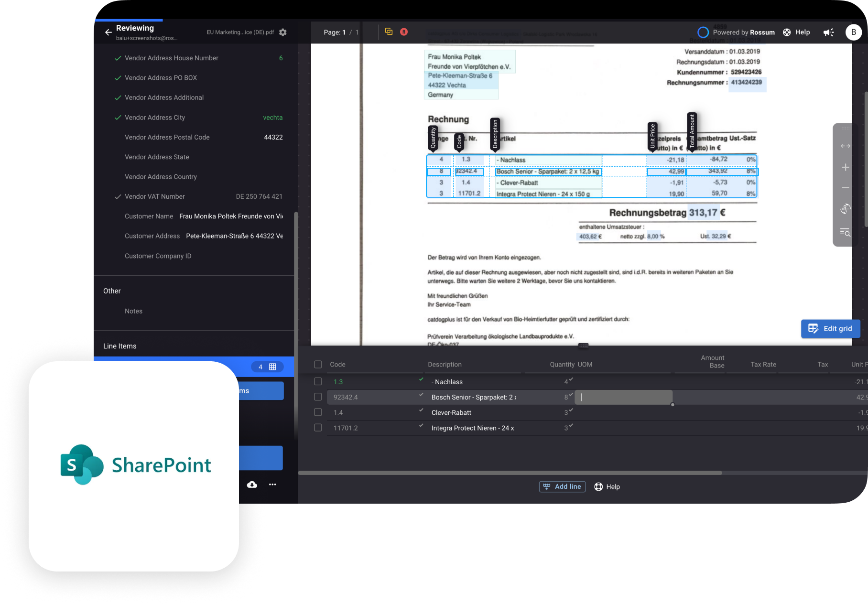Viewport: 868px width, 604px height.
Task: Click the SharePoint logo card
Action: coord(134,466)
